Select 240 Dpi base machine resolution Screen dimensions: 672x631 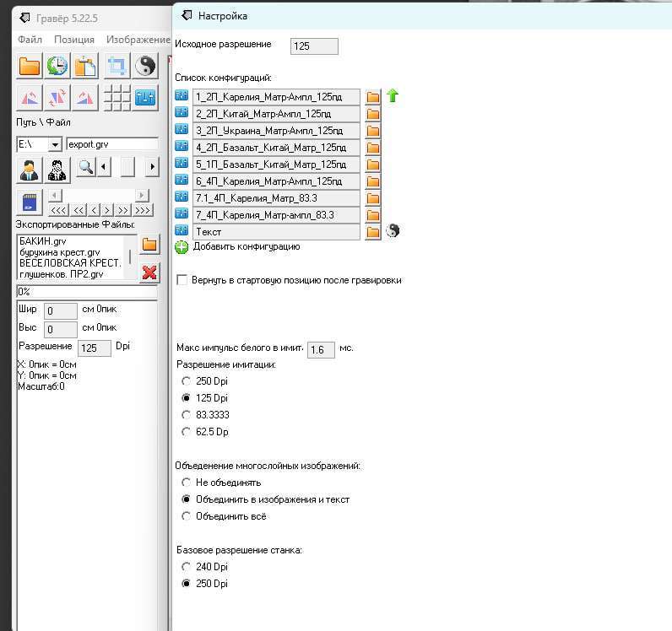[187, 567]
